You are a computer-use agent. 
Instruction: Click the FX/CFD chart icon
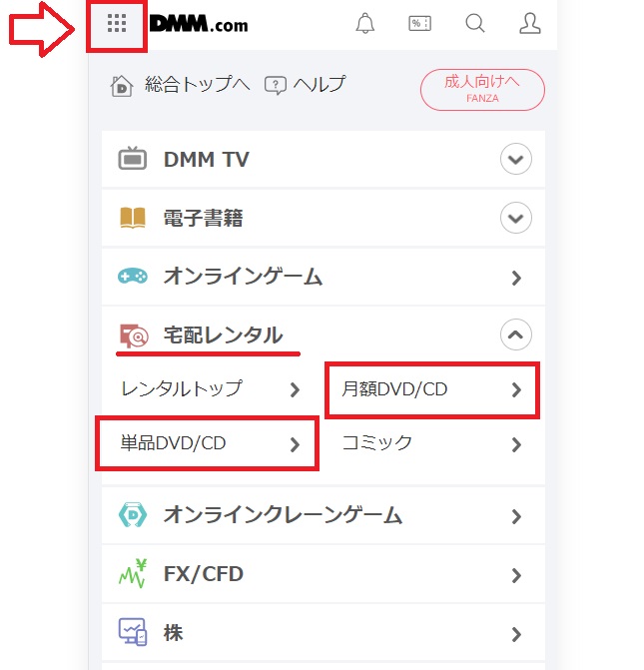(133, 573)
